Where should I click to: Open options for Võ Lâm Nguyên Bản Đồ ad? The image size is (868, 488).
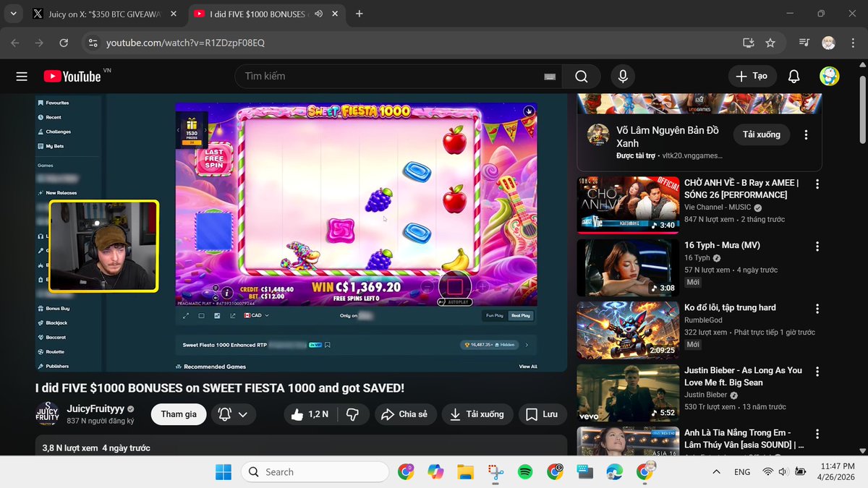tap(806, 134)
